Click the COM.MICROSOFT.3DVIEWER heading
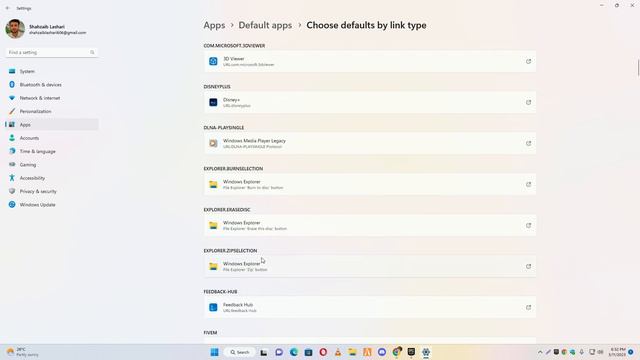Image resolution: width=640 pixels, height=360 pixels. pyautogui.click(x=234, y=46)
